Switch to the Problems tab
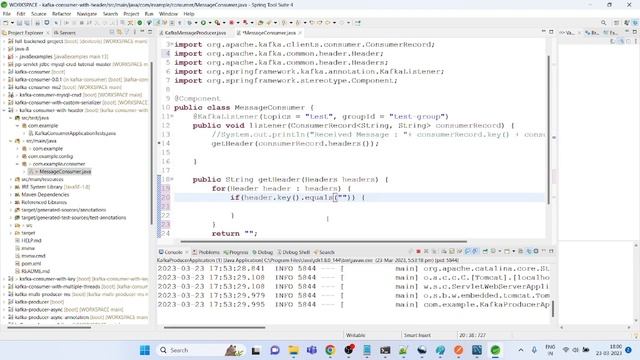The image size is (640, 360). pyautogui.click(x=206, y=252)
